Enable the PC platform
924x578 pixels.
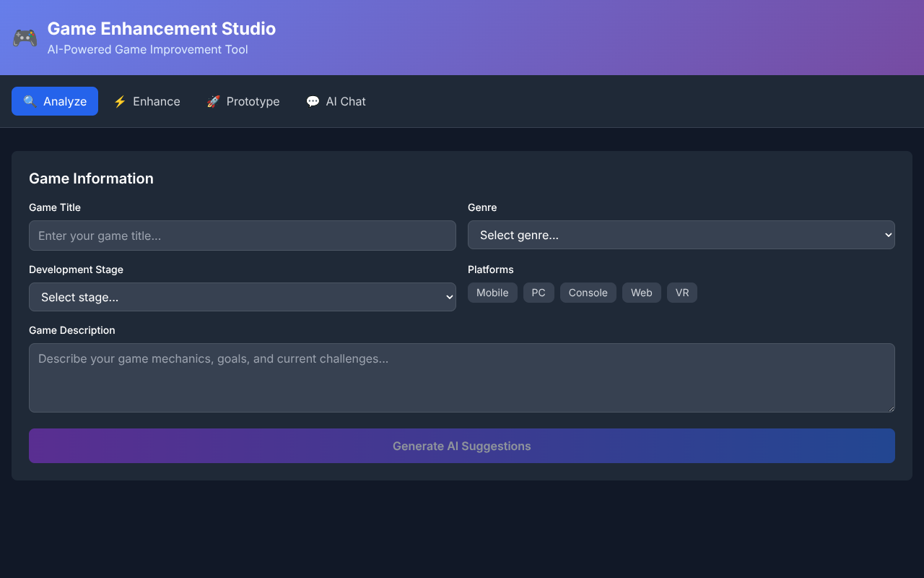coord(539,293)
